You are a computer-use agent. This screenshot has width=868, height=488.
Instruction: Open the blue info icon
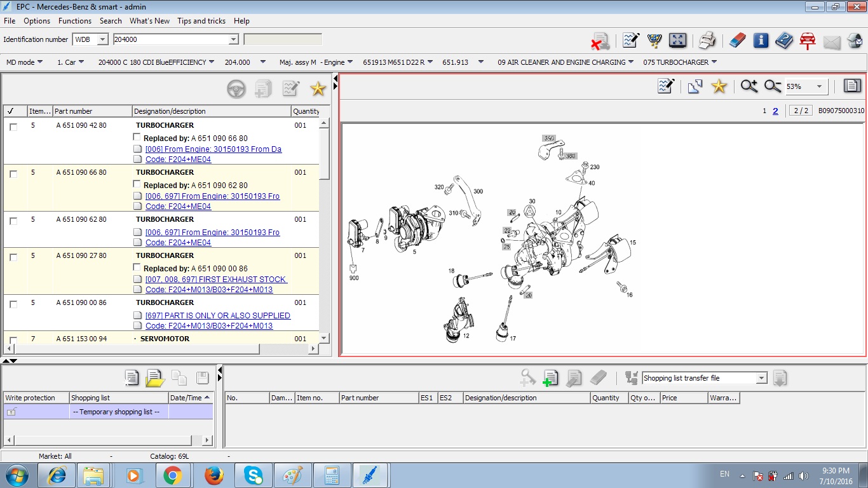tap(761, 41)
